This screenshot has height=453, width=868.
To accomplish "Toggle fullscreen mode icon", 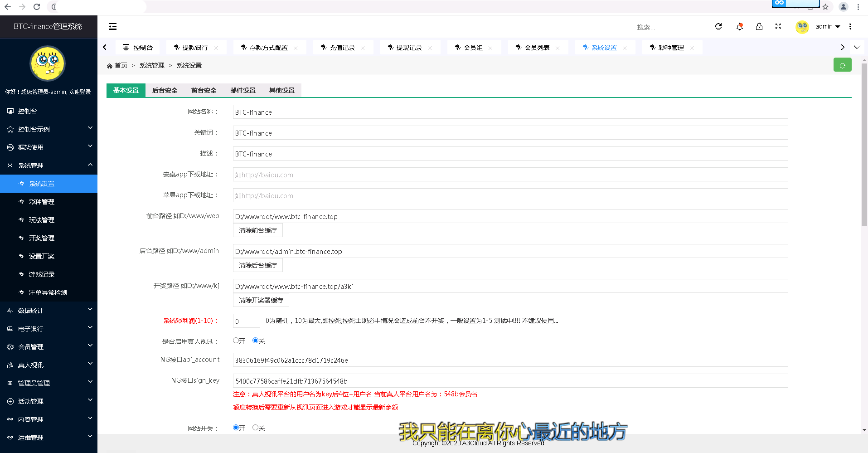I will click(778, 27).
